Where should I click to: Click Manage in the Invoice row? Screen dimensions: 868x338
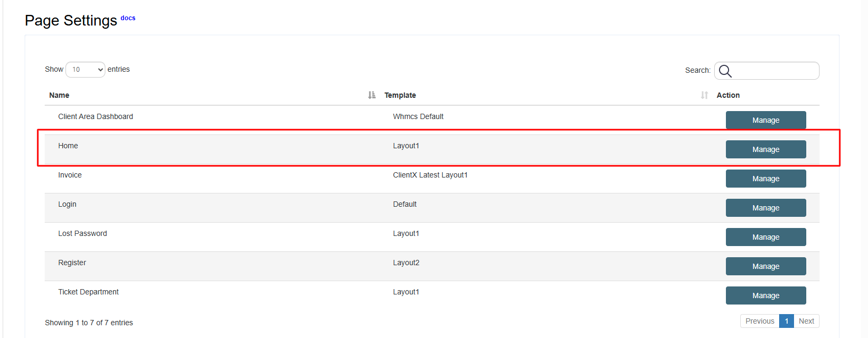coord(765,179)
